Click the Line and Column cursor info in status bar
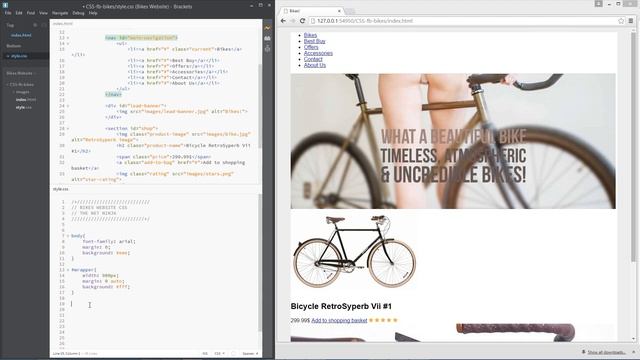This screenshot has width=640, height=360. 67,353
